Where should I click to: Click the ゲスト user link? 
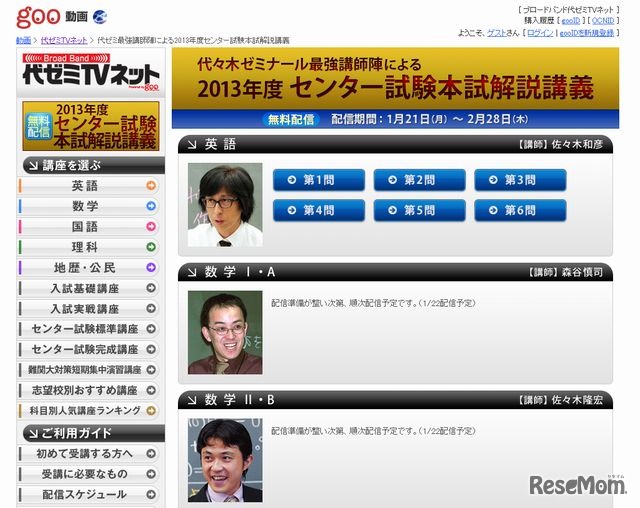point(497,33)
